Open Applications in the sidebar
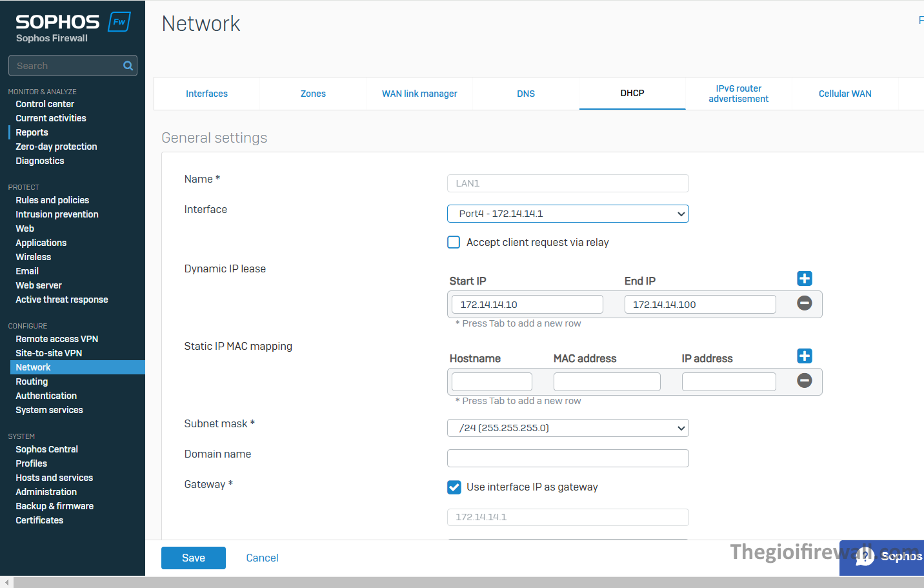The width and height of the screenshot is (924, 588). tap(41, 243)
